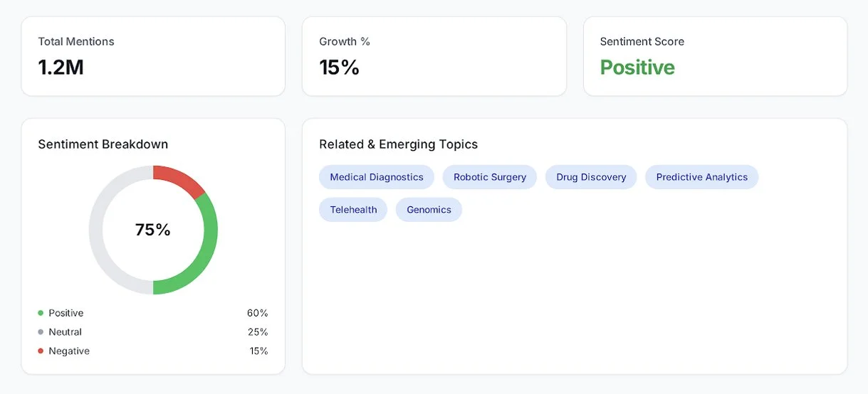This screenshot has height=394, width=868.
Task: Select the Robotic Surgery topic tag
Action: (489, 177)
